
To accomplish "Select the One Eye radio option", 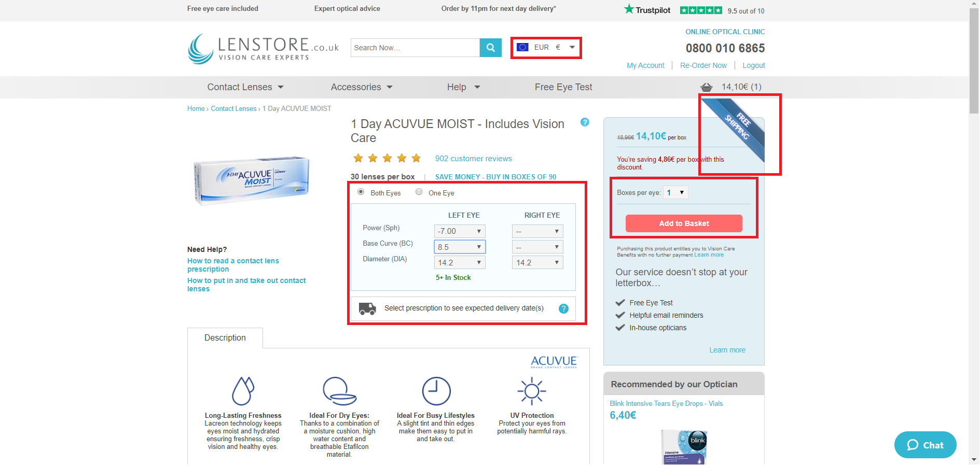I will (x=419, y=192).
